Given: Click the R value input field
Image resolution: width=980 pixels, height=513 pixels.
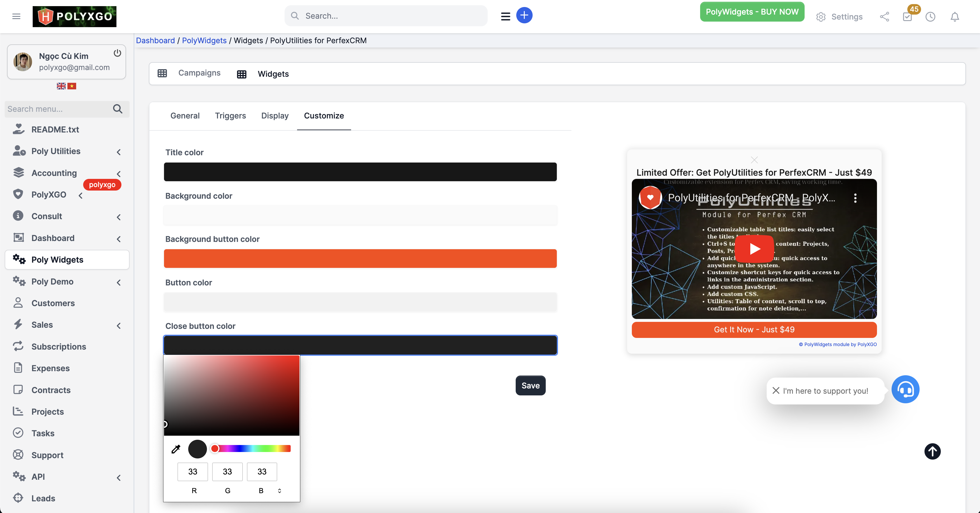Looking at the screenshot, I should 193,472.
